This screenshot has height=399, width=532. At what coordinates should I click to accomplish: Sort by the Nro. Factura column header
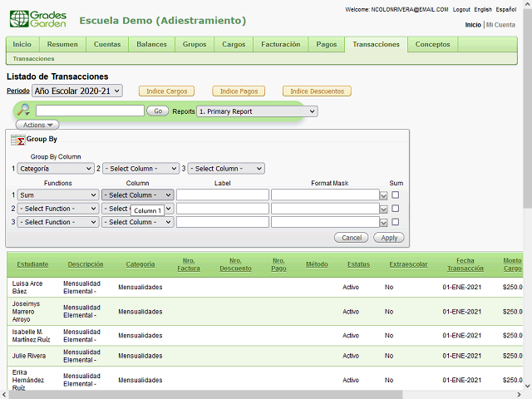189,264
